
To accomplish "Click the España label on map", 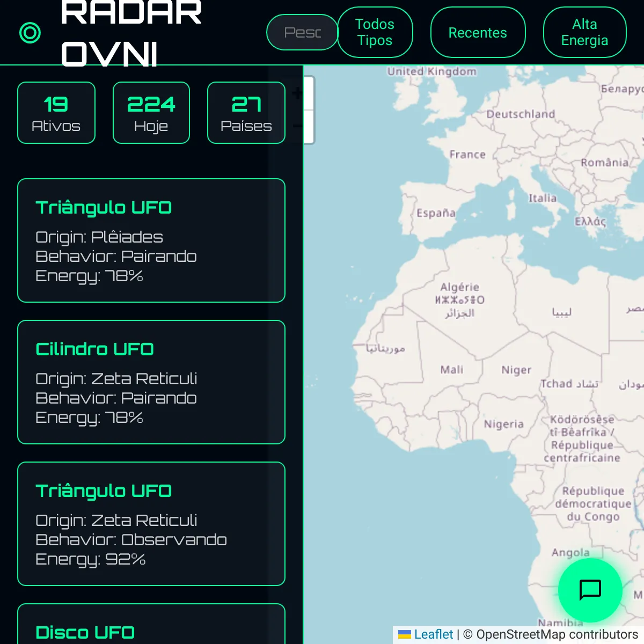I will coord(436,213).
